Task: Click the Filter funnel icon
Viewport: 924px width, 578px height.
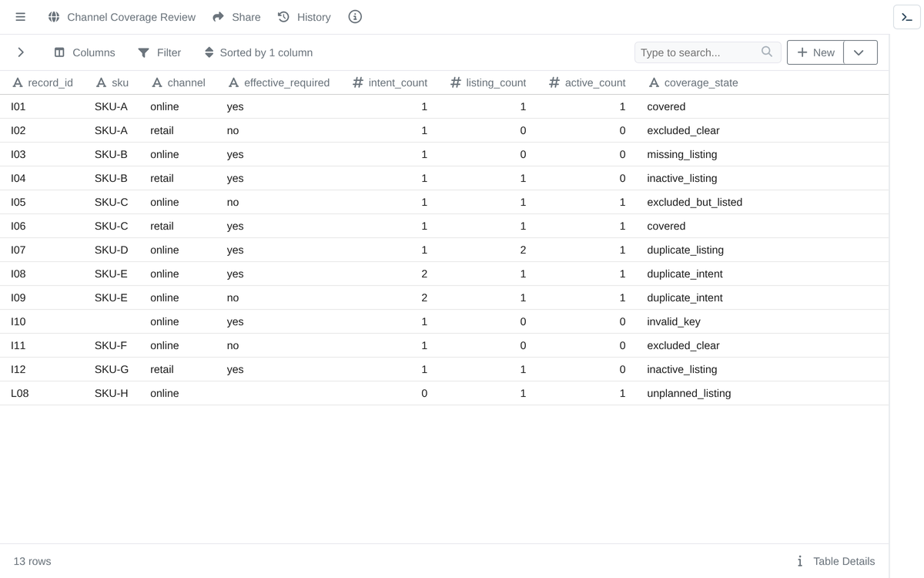Action: pyautogui.click(x=143, y=52)
